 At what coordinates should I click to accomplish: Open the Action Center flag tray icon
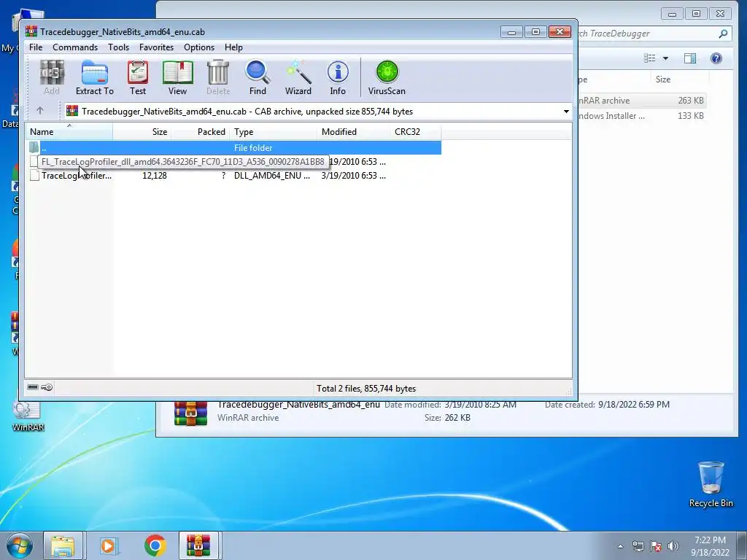[656, 546]
